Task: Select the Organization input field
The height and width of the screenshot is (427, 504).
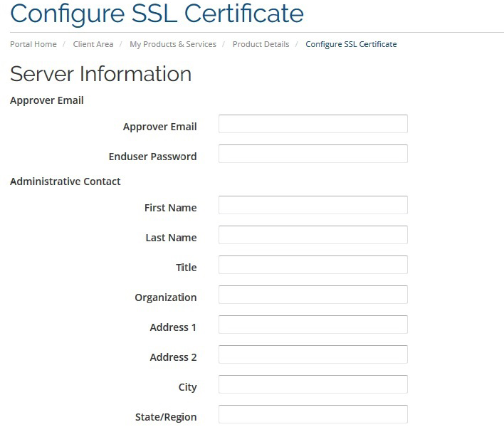Action: click(x=313, y=295)
